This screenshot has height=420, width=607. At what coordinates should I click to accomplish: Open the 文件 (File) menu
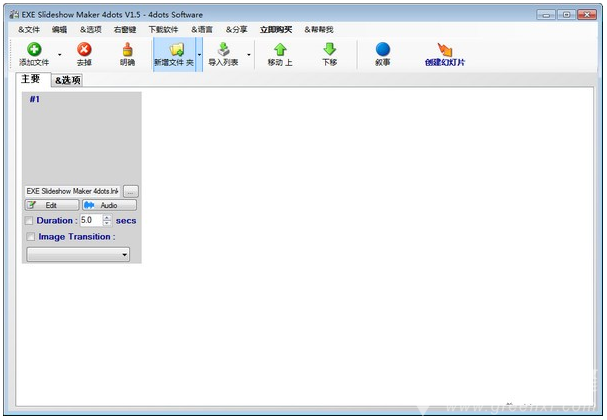(29, 29)
